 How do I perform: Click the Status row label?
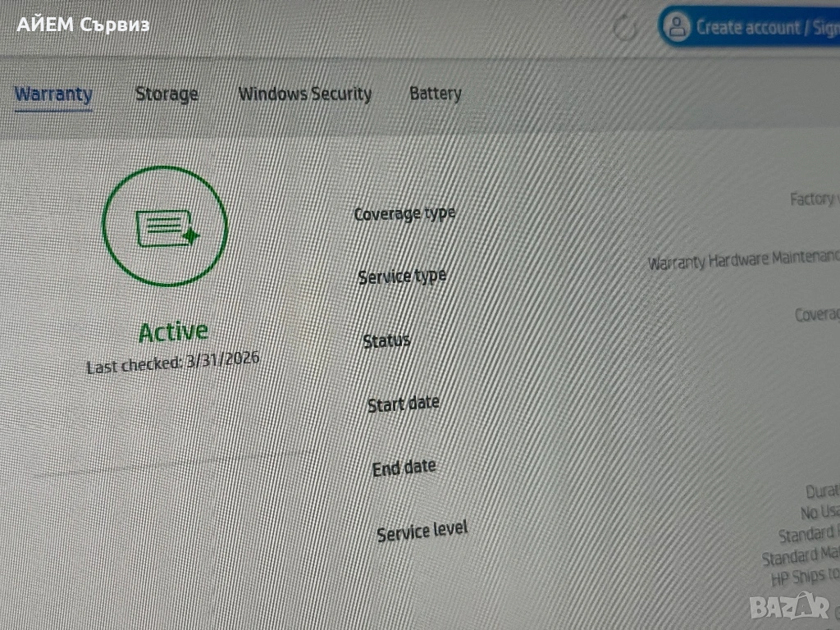(386, 340)
